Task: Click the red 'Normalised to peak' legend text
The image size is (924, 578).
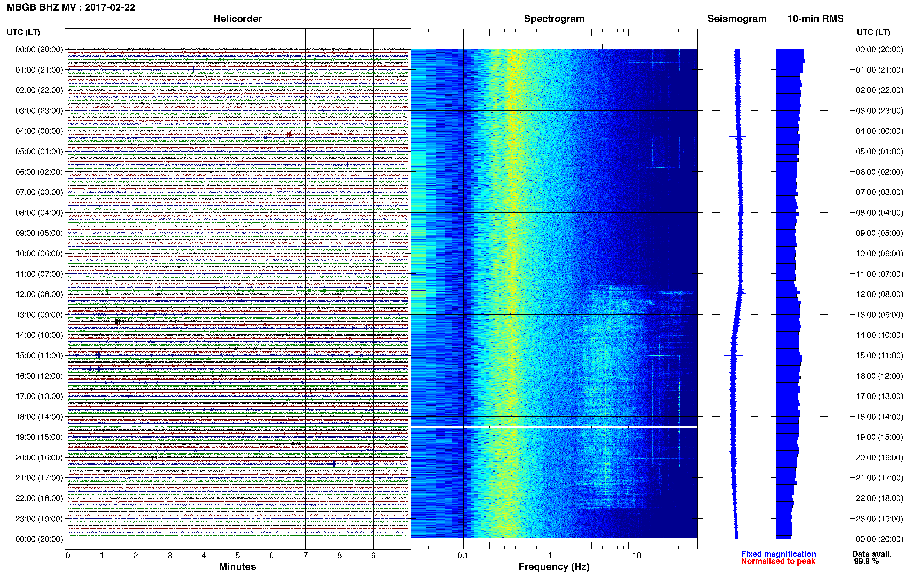Action: point(778,561)
